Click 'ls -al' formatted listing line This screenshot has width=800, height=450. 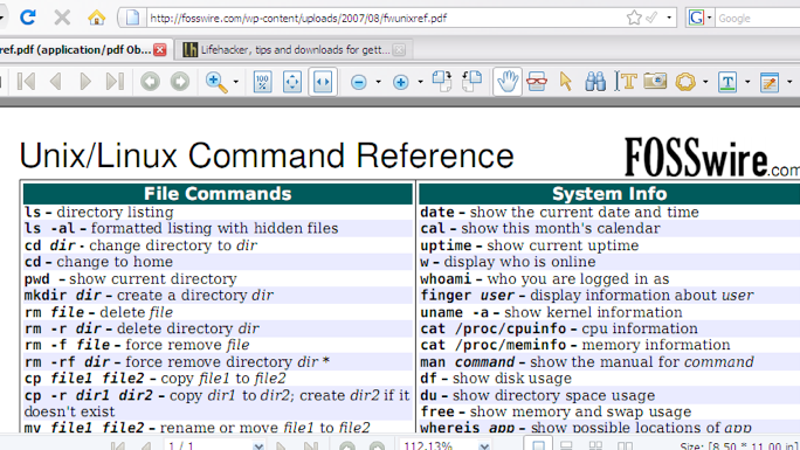tap(182, 228)
